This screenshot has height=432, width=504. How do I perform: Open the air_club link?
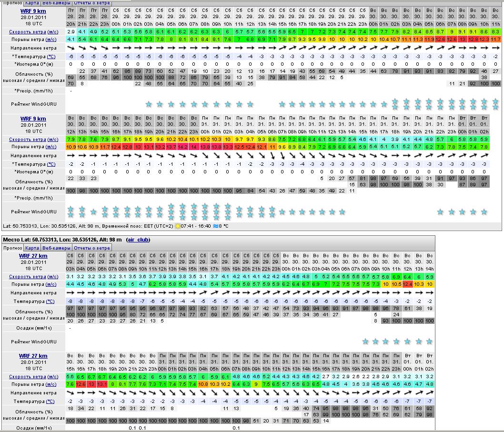tap(141, 240)
